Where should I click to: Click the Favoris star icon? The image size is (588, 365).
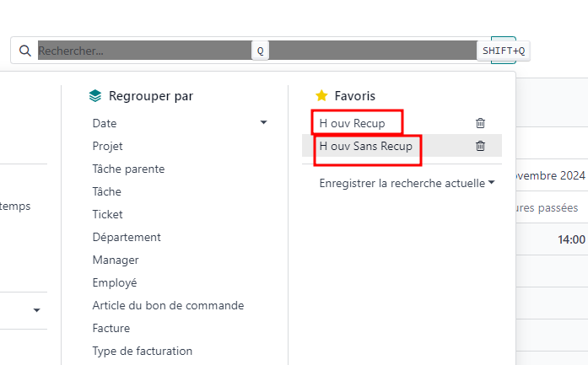pyautogui.click(x=321, y=96)
